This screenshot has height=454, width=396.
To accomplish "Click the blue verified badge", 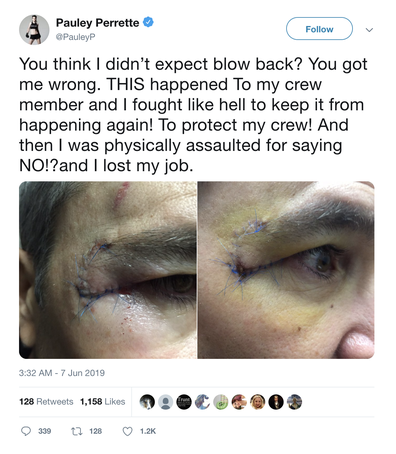I will click(x=148, y=22).
